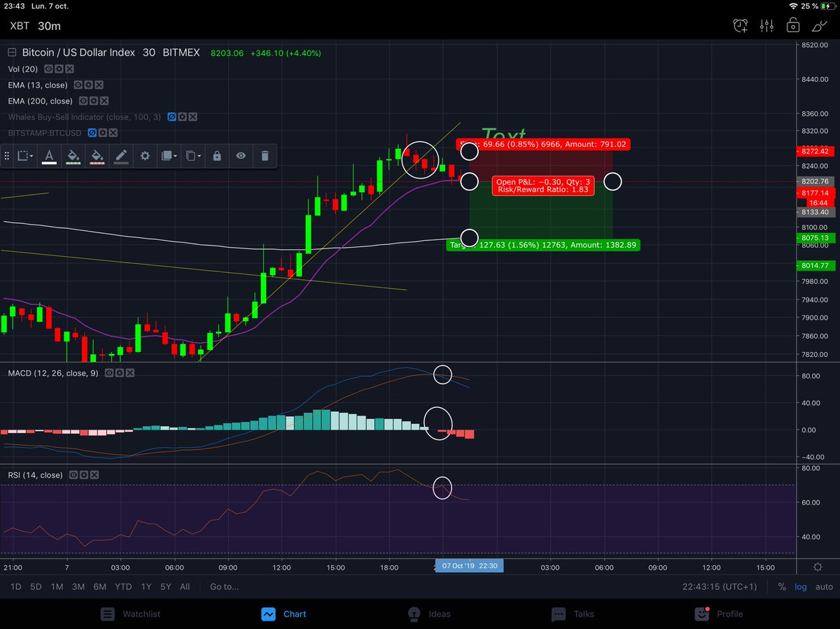The width and height of the screenshot is (840, 629).
Task: Open settings for the Vol (20) indicator
Action: click(59, 69)
